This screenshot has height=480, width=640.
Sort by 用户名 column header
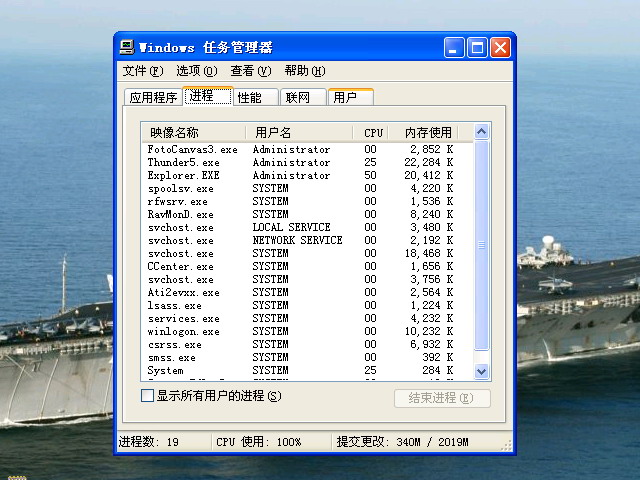[299, 133]
